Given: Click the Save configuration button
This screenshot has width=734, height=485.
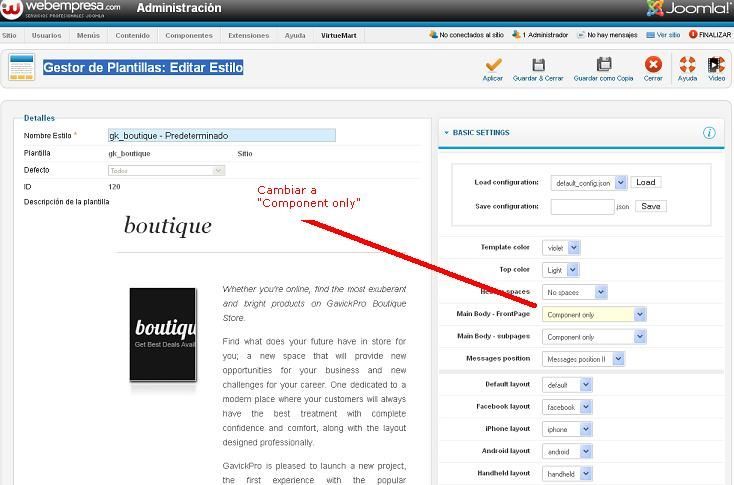Looking at the screenshot, I should point(651,206).
